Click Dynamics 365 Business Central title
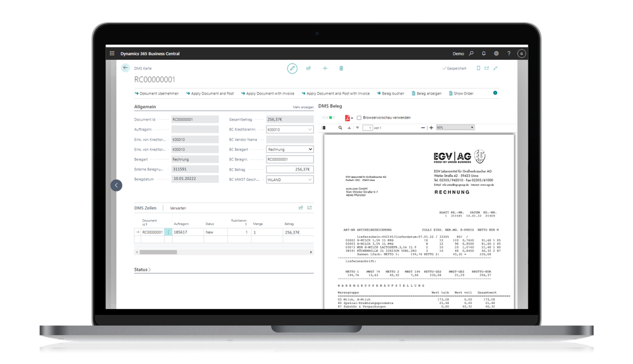Screen dimensions: 633x364 [x=150, y=54]
